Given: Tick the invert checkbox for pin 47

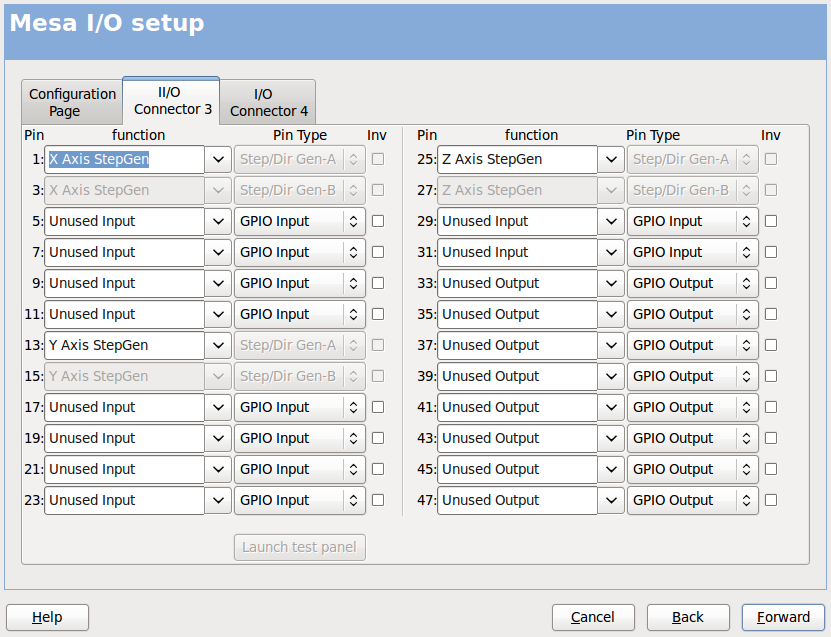Looking at the screenshot, I should click(771, 500).
